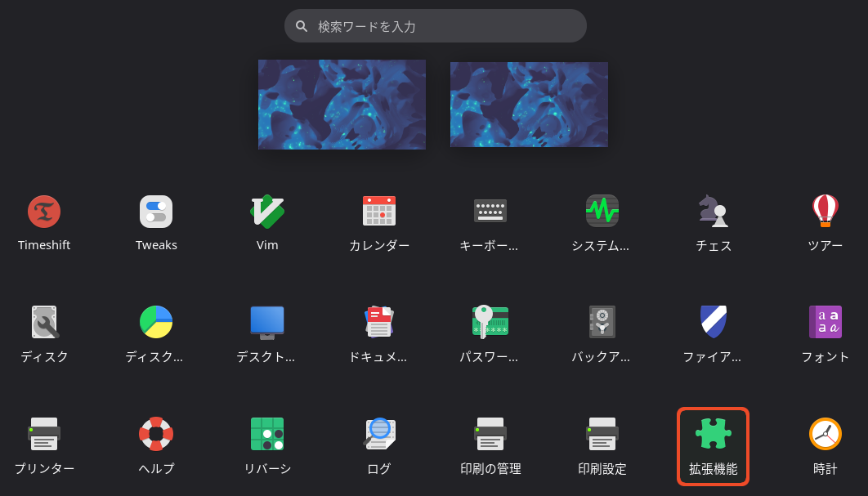The image size is (868, 496).
Task: Open the Timeshift app
Action: [x=44, y=212]
